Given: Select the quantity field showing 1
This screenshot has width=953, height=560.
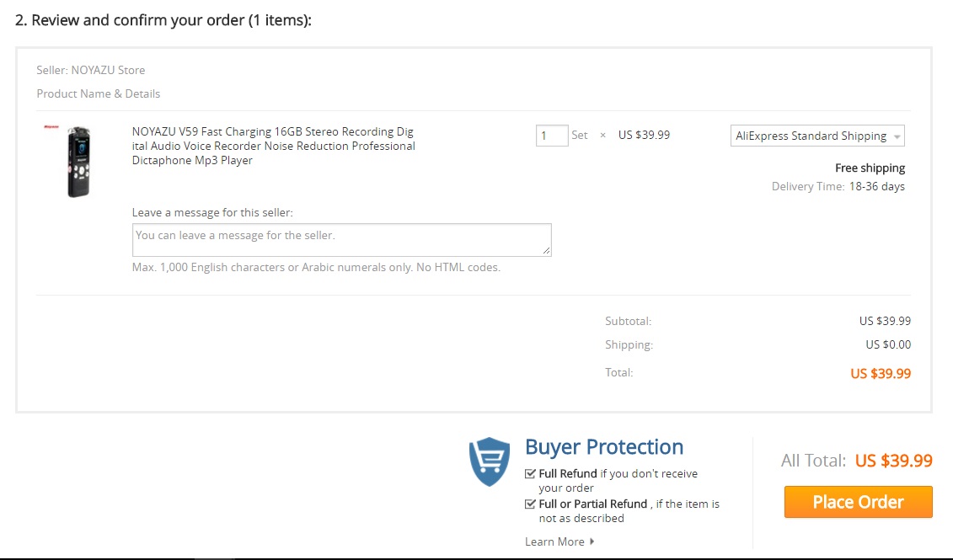Looking at the screenshot, I should [x=552, y=136].
